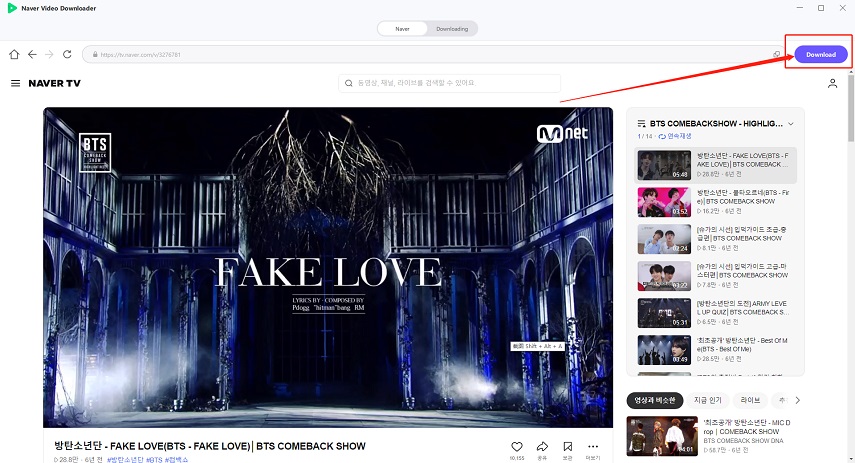The image size is (855, 463).
Task: Click the lock icon in address bar
Action: click(95, 55)
